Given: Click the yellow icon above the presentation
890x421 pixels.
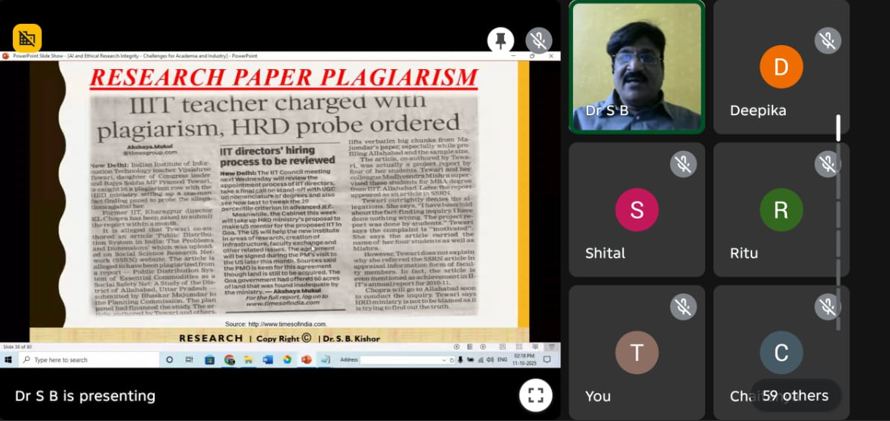Looking at the screenshot, I should pos(27,39).
